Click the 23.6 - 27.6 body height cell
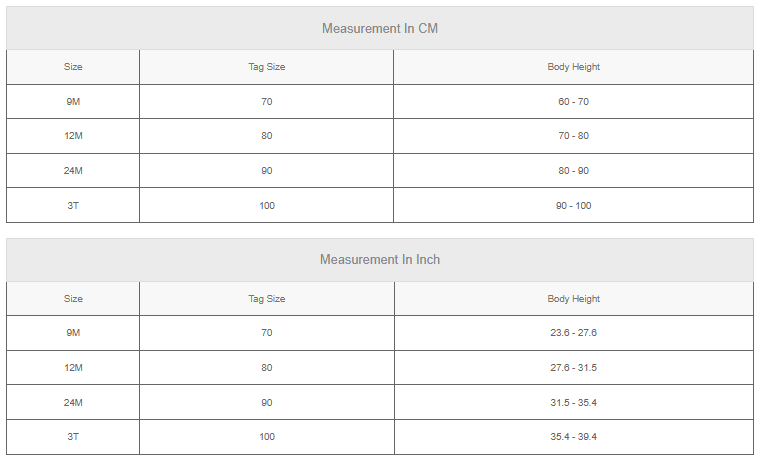Image resolution: width=763 pixels, height=460 pixels. 574,333
